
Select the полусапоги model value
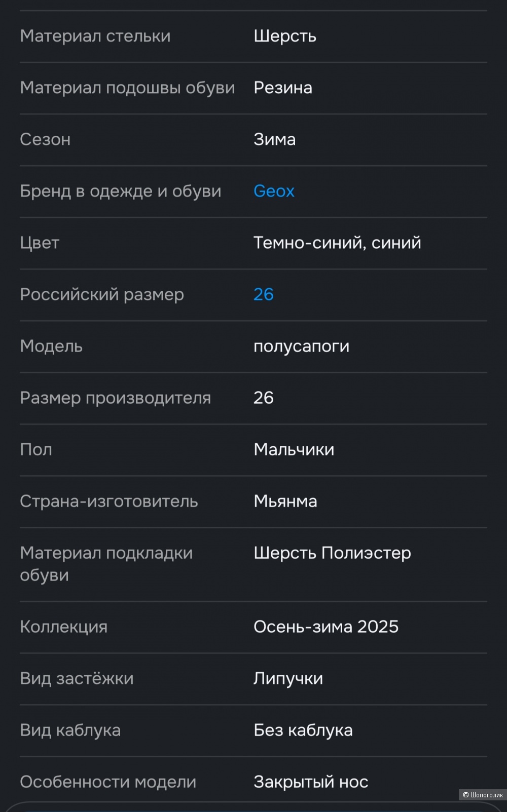(301, 346)
